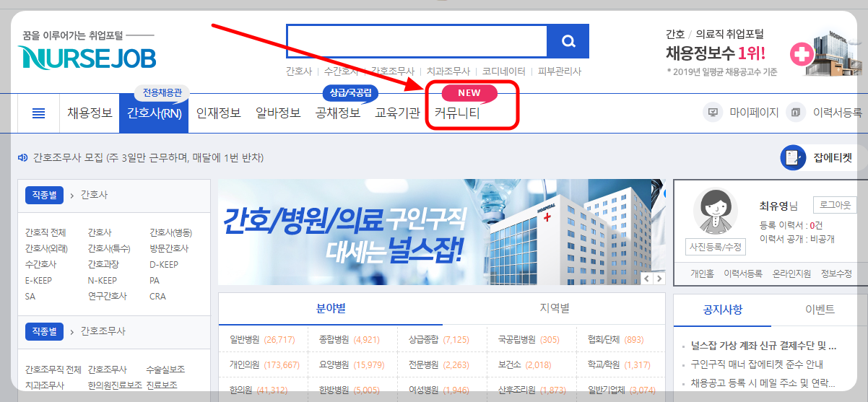Click the speaker announcement icon

click(22, 157)
